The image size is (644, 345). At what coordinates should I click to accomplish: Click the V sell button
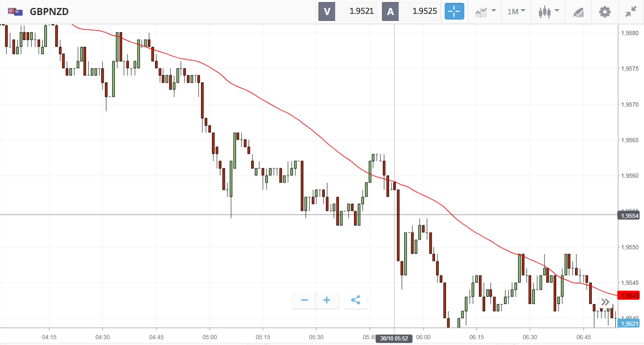click(327, 11)
